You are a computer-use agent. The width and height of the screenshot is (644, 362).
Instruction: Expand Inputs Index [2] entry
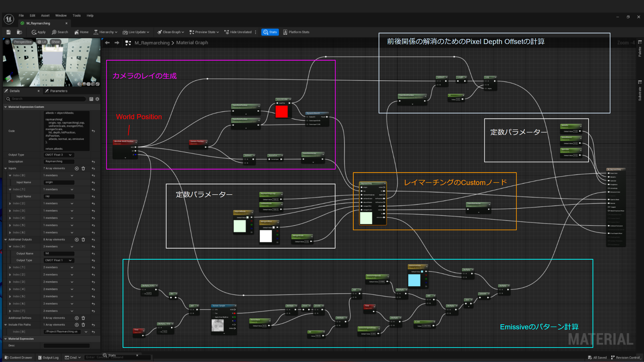(10, 203)
